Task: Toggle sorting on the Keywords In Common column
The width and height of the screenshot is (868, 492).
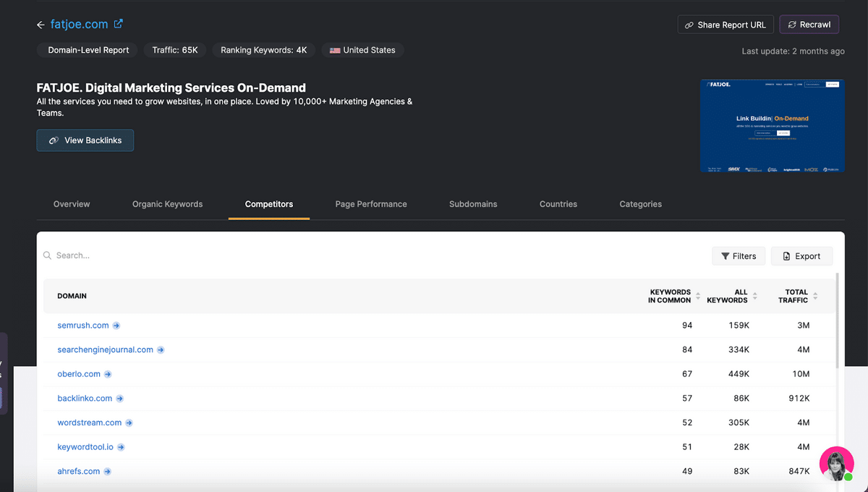Action: 697,296
